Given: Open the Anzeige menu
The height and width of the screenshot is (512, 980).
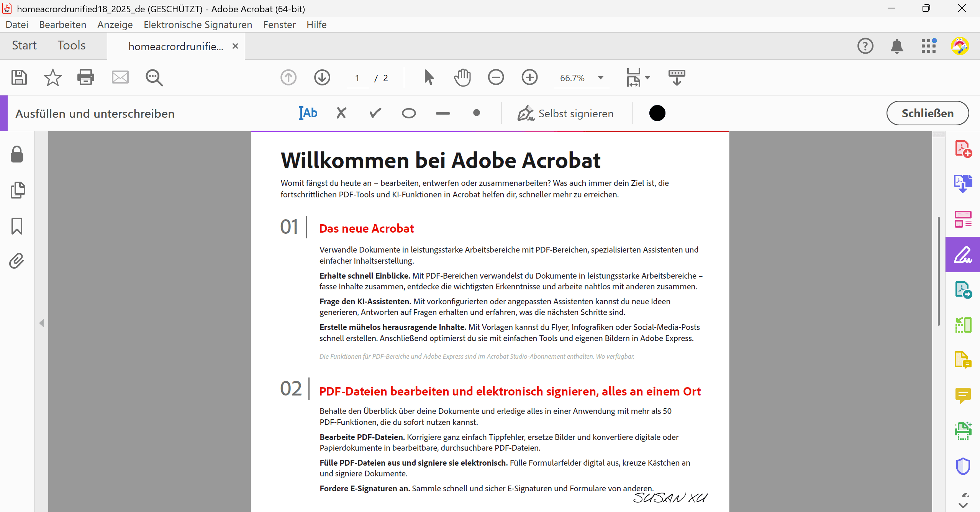Looking at the screenshot, I should tap(115, 25).
